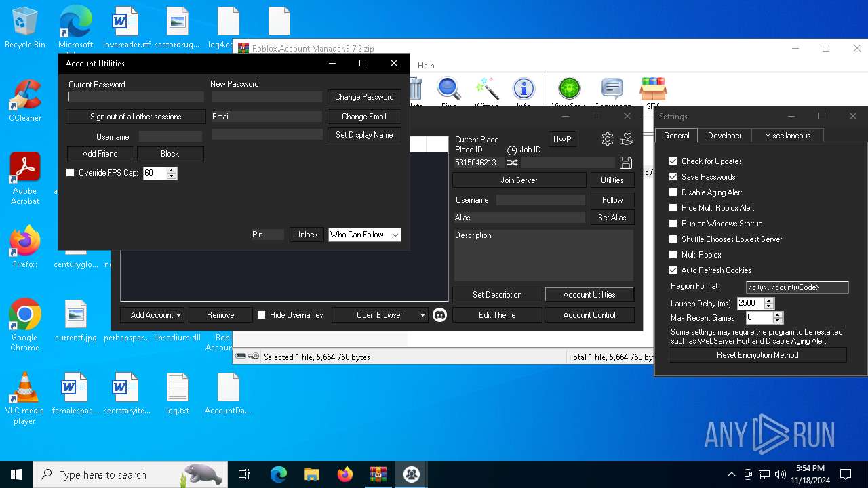Open Recycle Bin desktop icon

click(x=25, y=28)
